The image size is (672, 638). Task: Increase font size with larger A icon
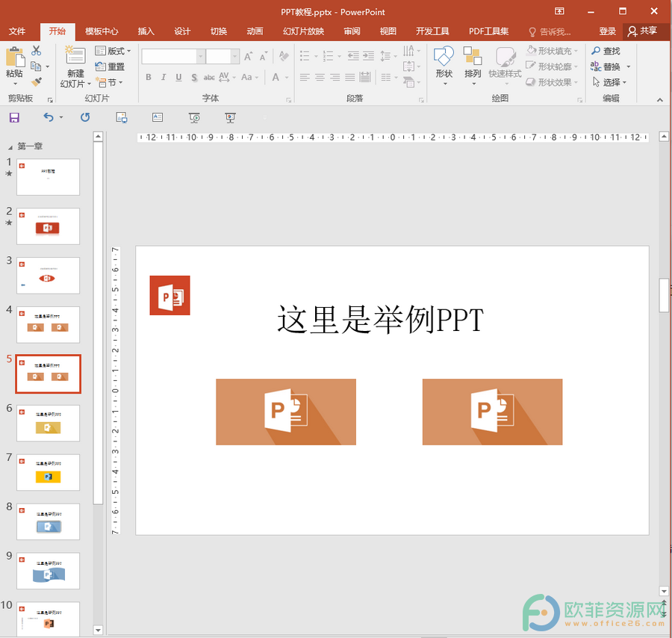pos(248,56)
